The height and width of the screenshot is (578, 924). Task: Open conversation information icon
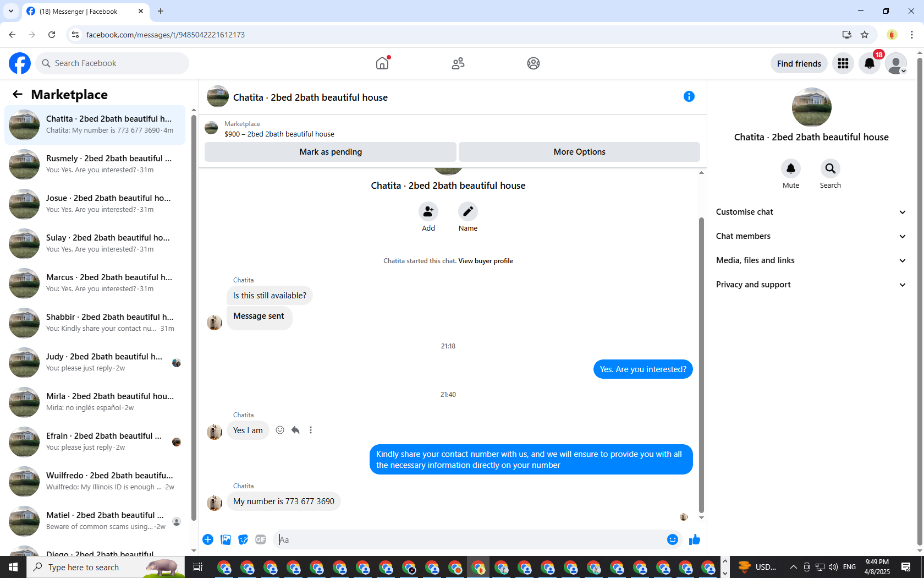tap(689, 96)
